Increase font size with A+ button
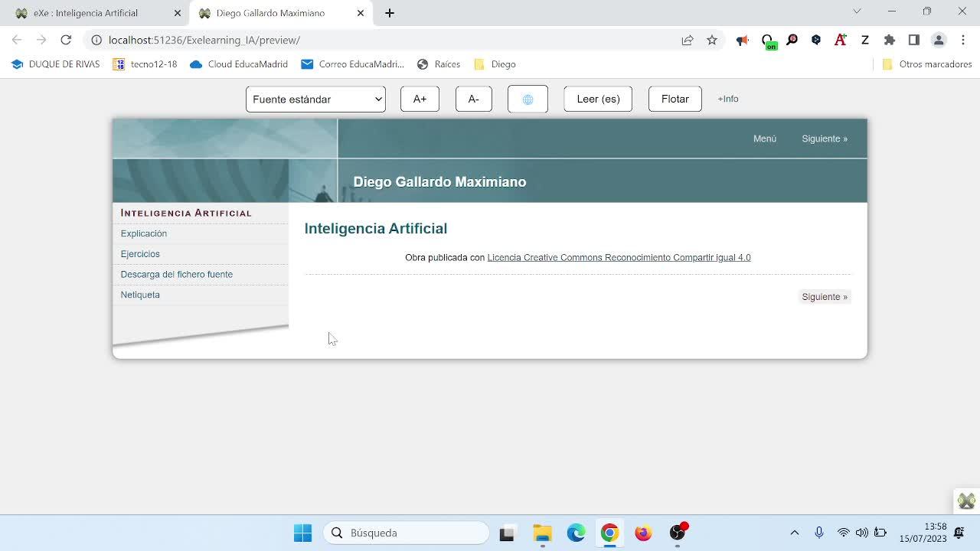This screenshot has height=551, width=980. click(x=420, y=99)
